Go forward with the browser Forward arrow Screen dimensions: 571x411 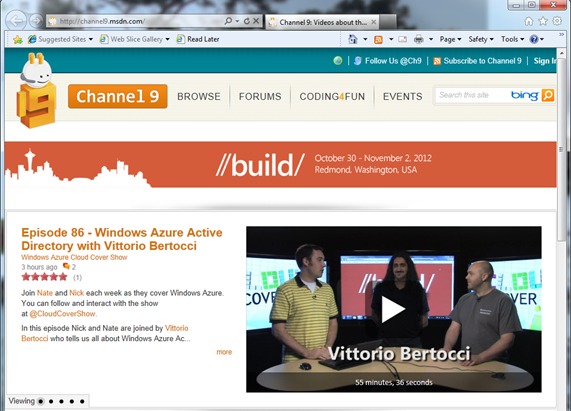[x=35, y=21]
